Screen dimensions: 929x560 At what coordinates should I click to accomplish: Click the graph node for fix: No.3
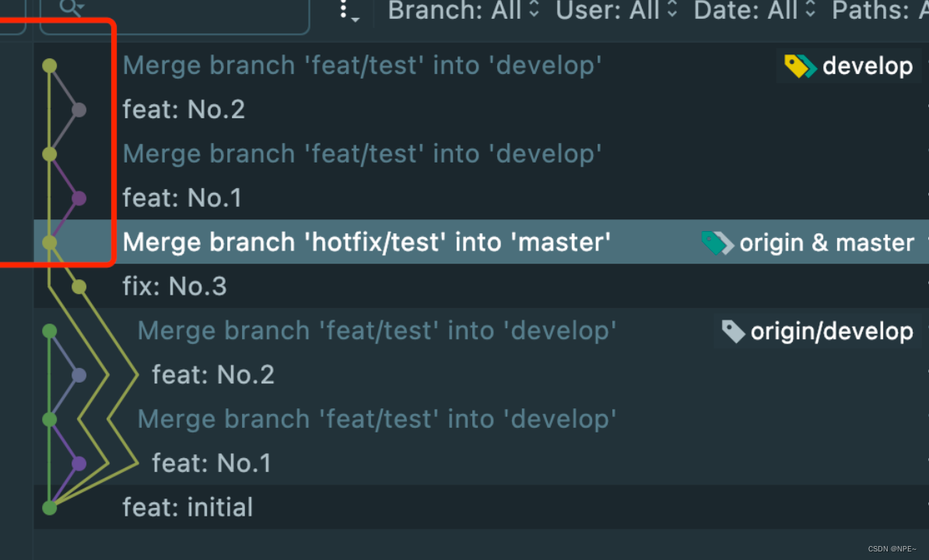click(x=79, y=287)
